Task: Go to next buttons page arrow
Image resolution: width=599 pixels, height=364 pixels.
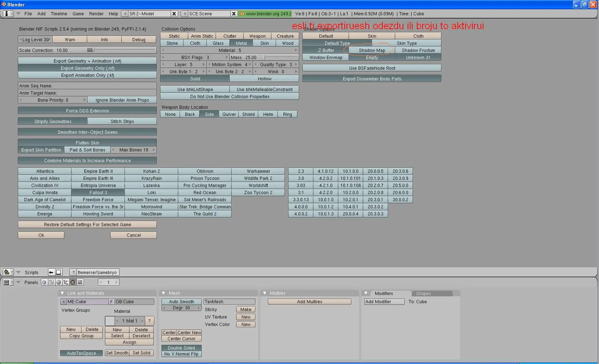Action: point(116,282)
